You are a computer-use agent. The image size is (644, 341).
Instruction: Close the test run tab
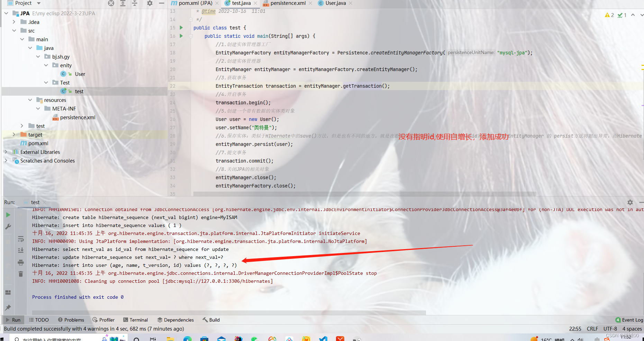44,202
